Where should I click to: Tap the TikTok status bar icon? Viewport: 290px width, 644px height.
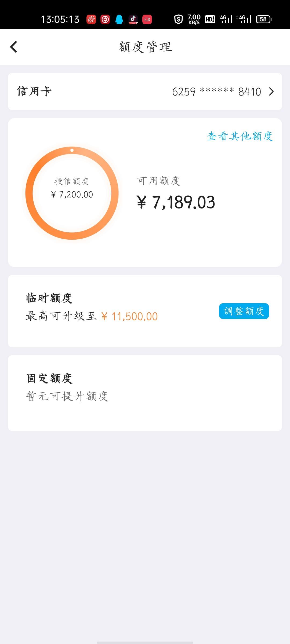coord(133,19)
